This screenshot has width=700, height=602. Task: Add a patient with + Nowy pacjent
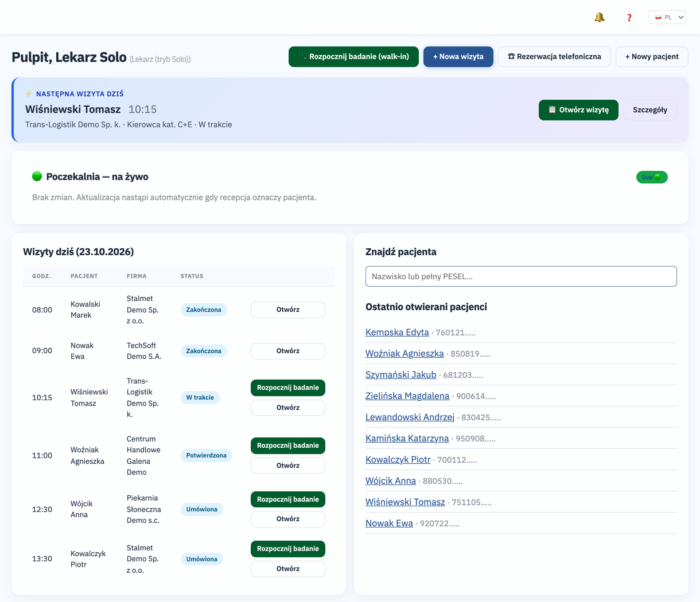click(652, 57)
